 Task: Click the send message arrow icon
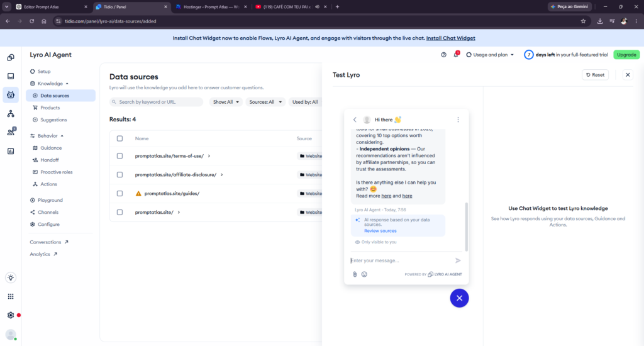(x=458, y=260)
